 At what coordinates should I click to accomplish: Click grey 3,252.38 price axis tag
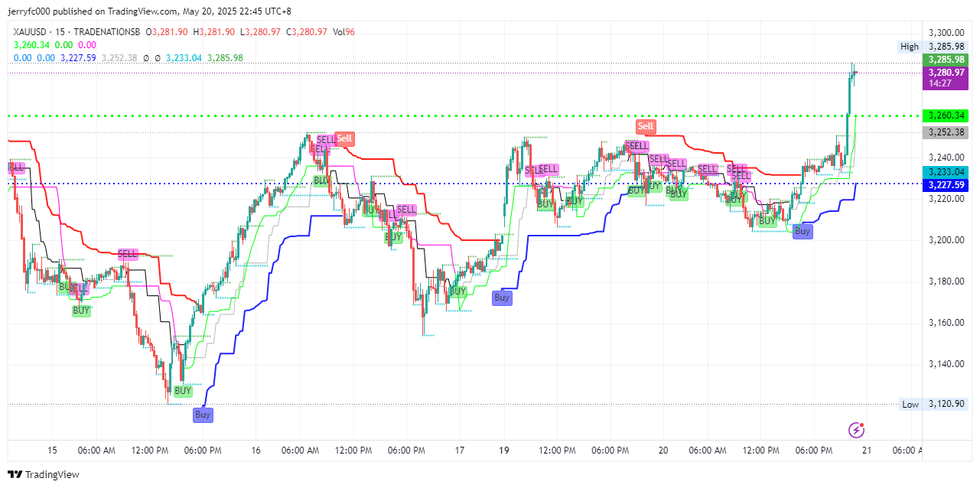946,132
